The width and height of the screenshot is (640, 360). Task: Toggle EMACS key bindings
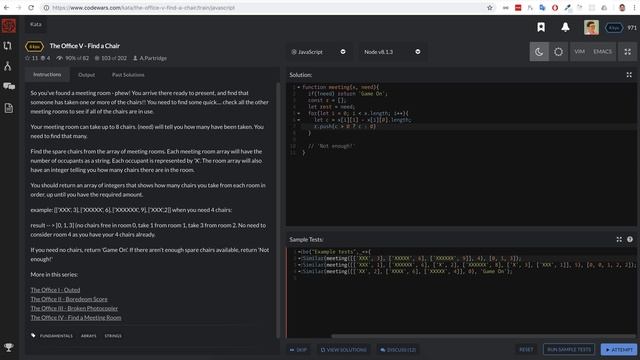[x=602, y=52]
